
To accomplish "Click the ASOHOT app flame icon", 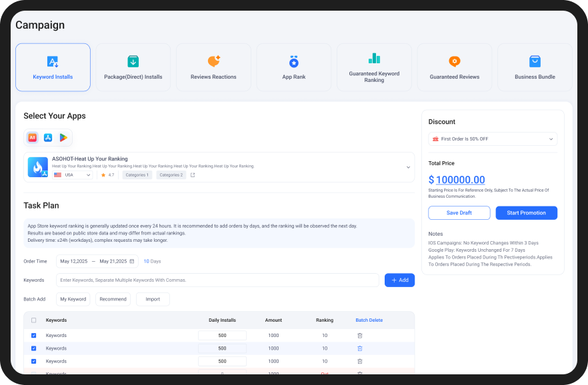I will tap(38, 167).
